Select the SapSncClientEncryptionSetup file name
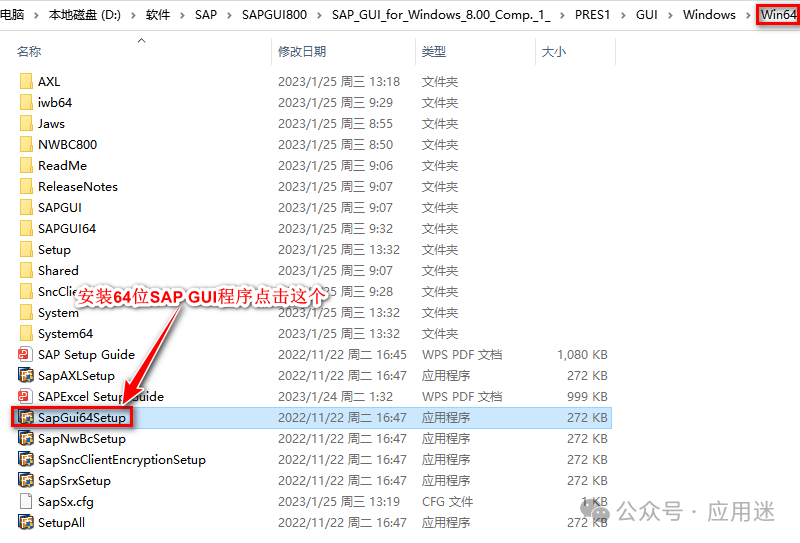800x543 pixels. tap(122, 459)
